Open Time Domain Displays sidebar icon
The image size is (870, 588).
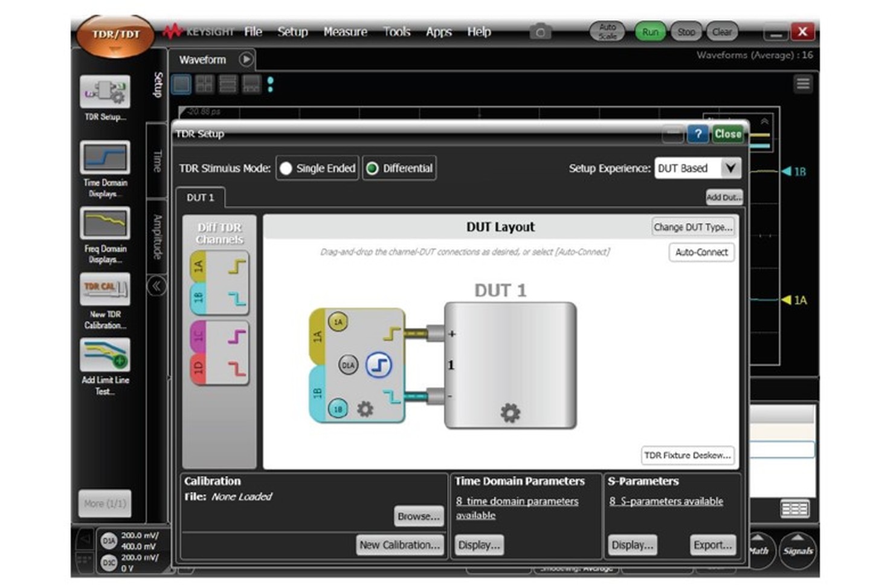pyautogui.click(x=105, y=158)
